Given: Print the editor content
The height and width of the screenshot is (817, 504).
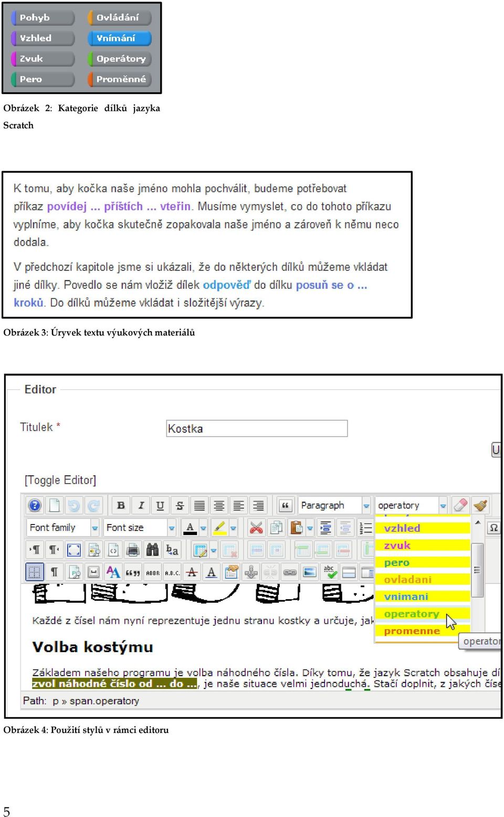Looking at the screenshot, I should click(133, 550).
